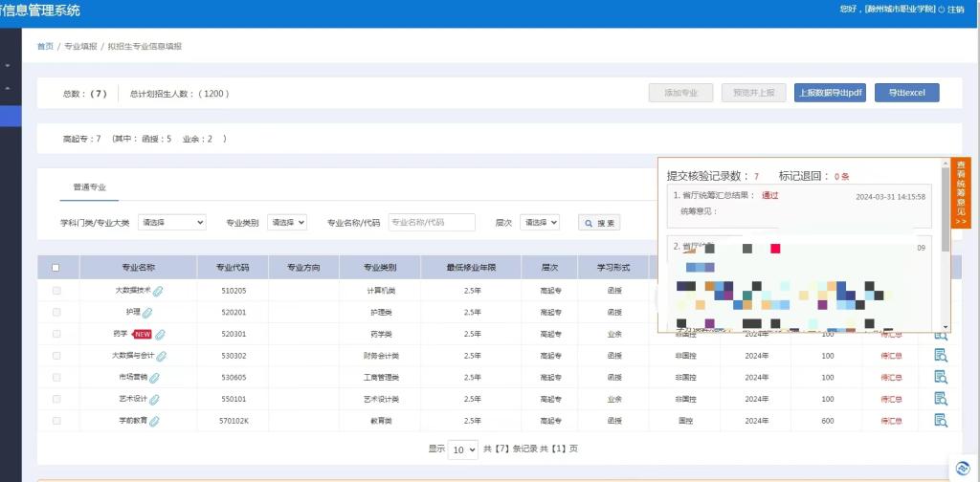This screenshot has height=482, width=980.
Task: Tick the select-all checkbox in table header
Action: point(56,268)
